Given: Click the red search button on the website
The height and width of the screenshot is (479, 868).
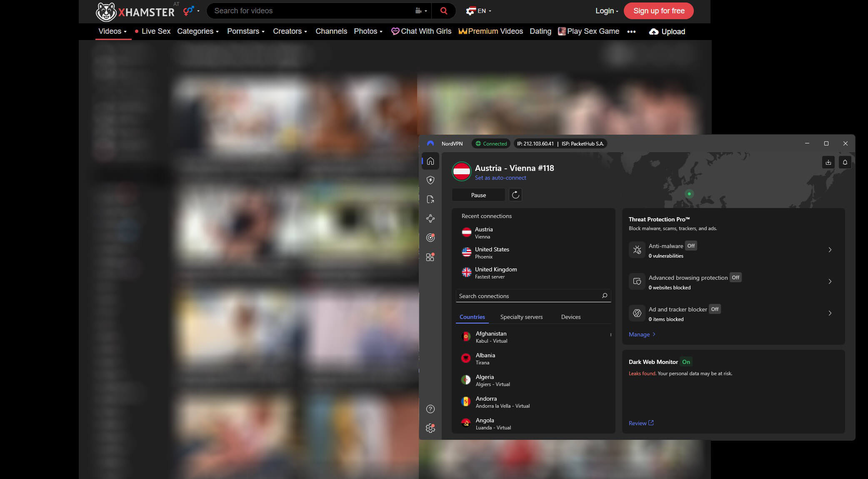Looking at the screenshot, I should coord(443,11).
